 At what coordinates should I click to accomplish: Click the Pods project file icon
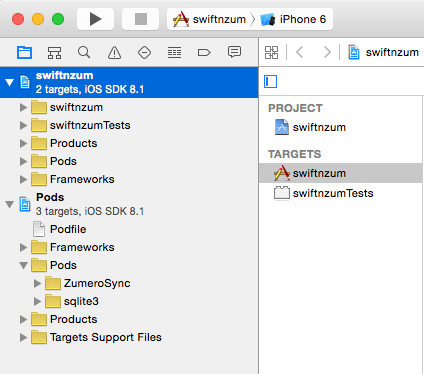(x=25, y=204)
